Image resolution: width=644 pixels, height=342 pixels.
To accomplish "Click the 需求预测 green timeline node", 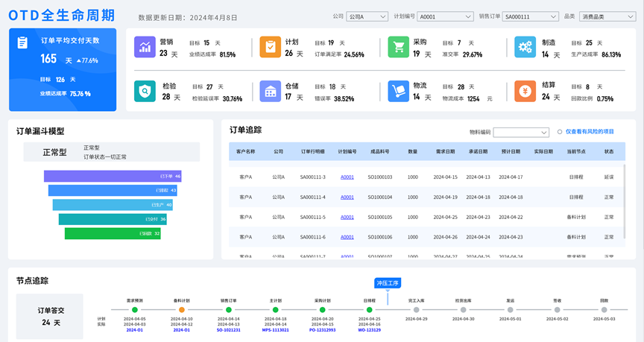I will coord(135,310).
